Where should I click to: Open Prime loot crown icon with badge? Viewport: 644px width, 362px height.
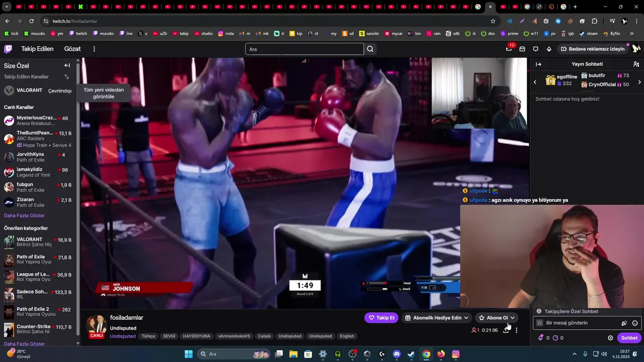(509, 48)
